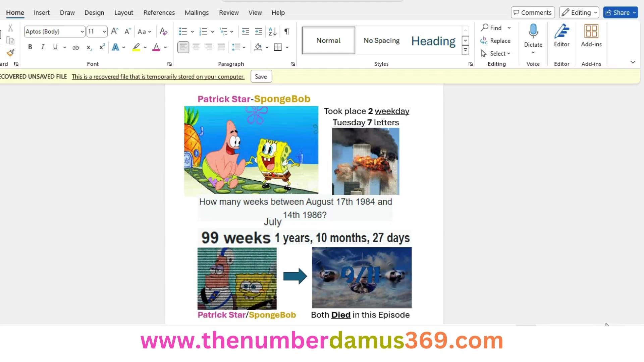644x362 pixels.
Task: Toggle bold formatting
Action: coord(30,47)
